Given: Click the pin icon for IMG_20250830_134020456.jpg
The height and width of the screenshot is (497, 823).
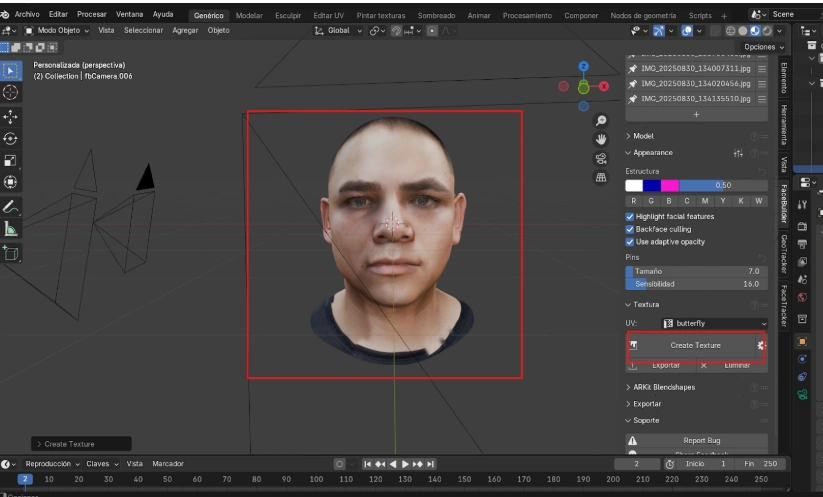Looking at the screenshot, I should click(x=632, y=83).
